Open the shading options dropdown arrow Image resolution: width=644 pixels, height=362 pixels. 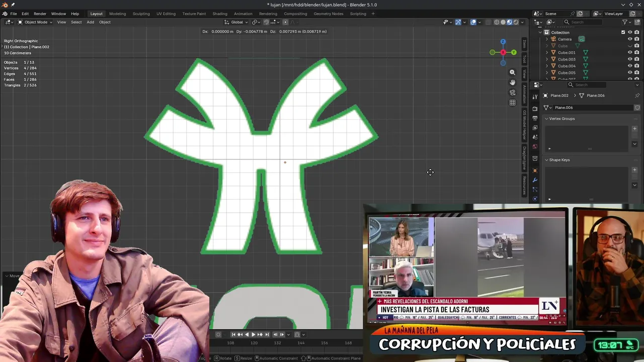pos(522,22)
